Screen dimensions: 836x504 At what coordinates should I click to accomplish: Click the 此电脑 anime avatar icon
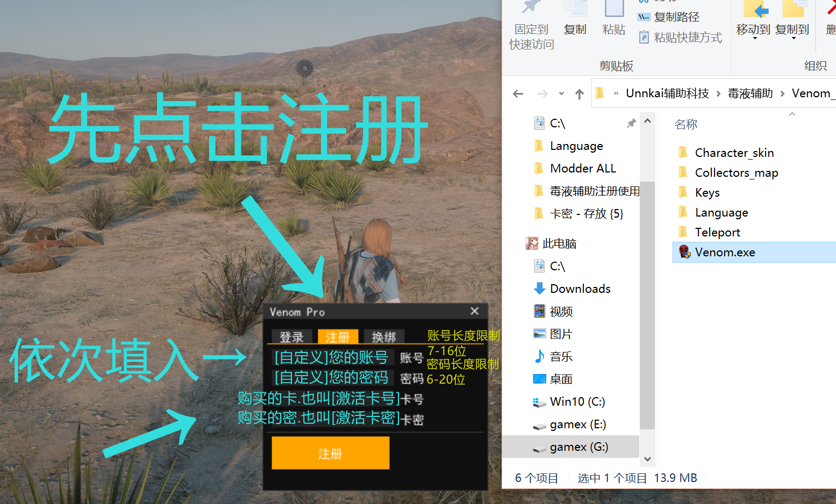(x=532, y=243)
